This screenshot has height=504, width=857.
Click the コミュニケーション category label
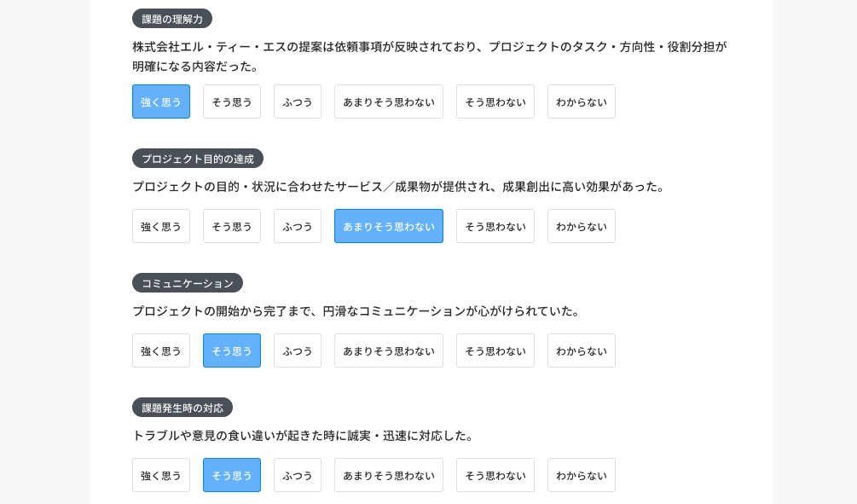(x=188, y=282)
